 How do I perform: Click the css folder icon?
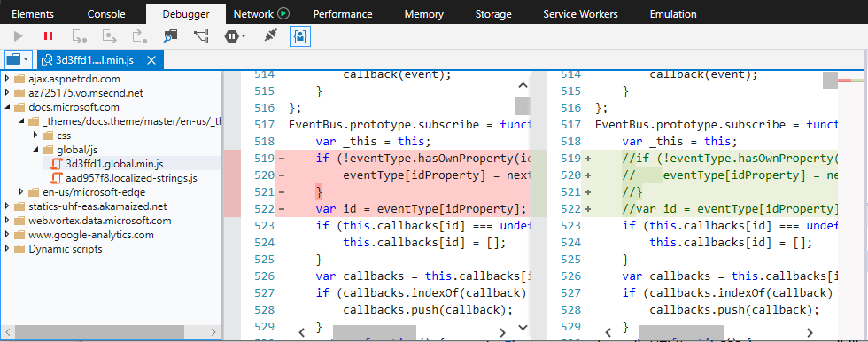(x=48, y=136)
